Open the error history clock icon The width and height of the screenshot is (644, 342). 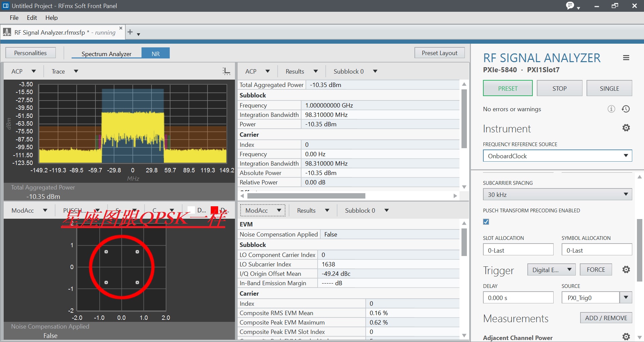coord(626,109)
